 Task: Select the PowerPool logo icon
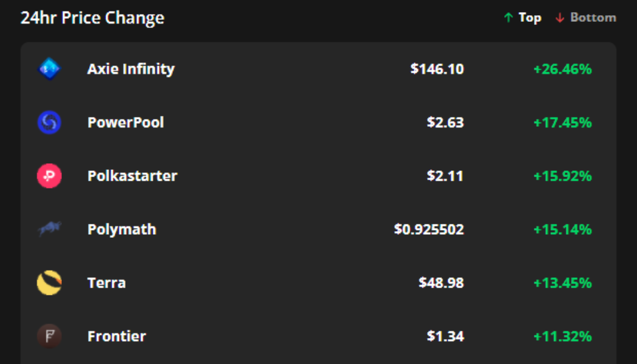click(49, 122)
